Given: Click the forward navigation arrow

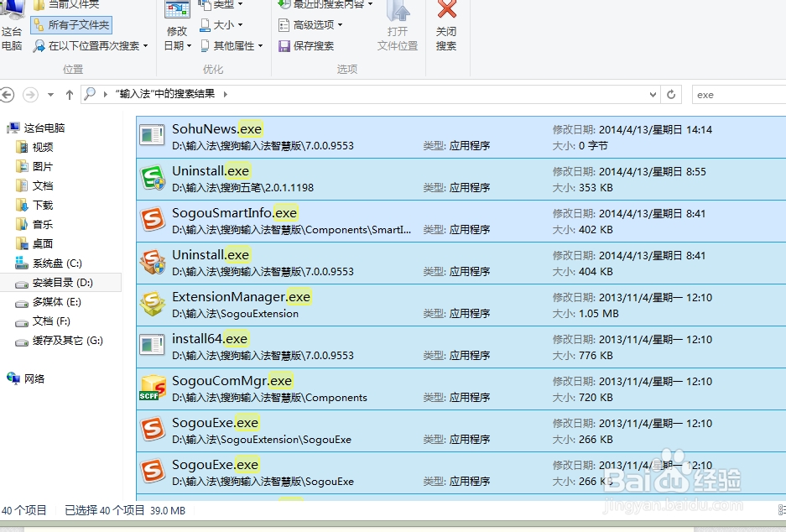Looking at the screenshot, I should 30,94.
